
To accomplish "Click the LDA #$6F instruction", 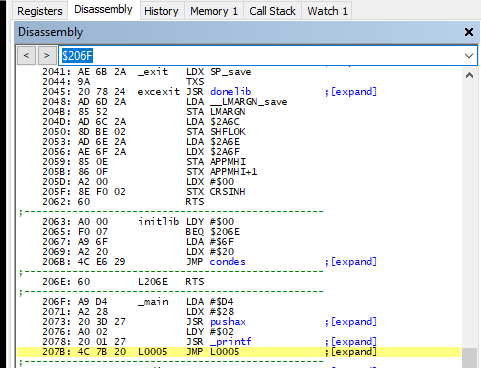I will click(210, 242).
